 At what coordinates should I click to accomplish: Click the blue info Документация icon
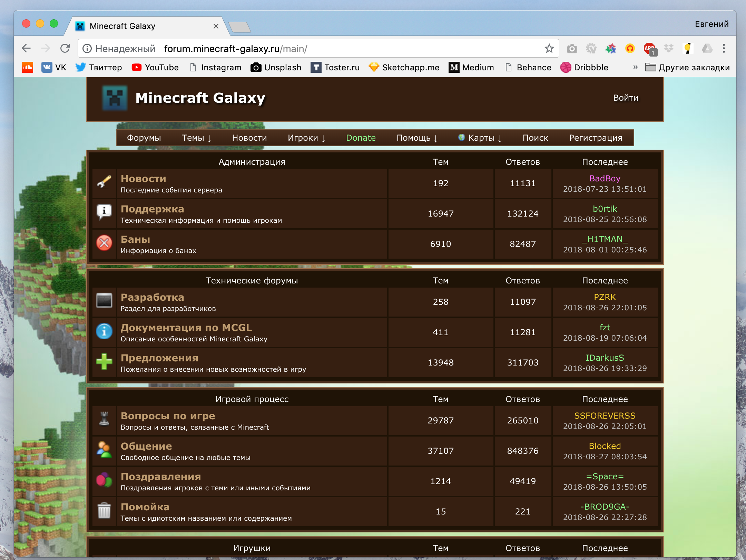pyautogui.click(x=104, y=331)
